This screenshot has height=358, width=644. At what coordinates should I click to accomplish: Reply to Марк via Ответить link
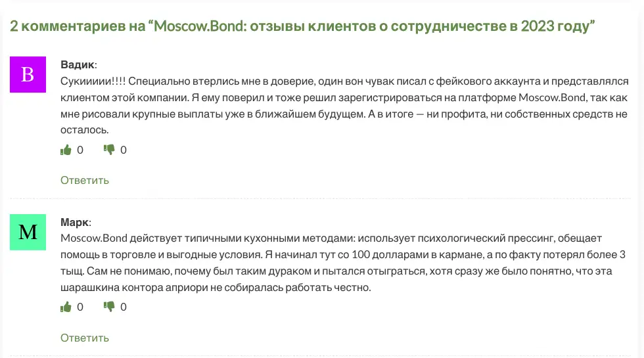coord(85,338)
